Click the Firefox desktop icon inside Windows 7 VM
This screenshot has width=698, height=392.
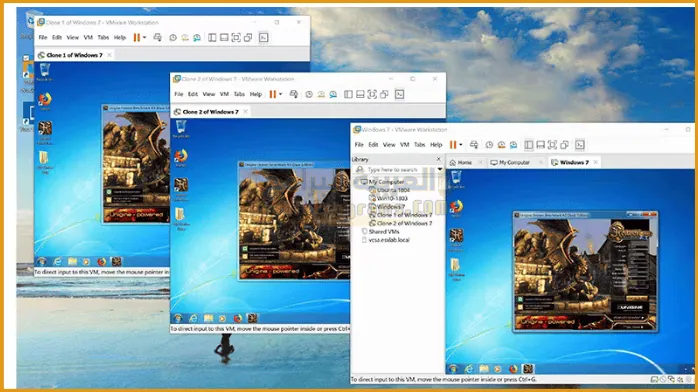coord(456,208)
